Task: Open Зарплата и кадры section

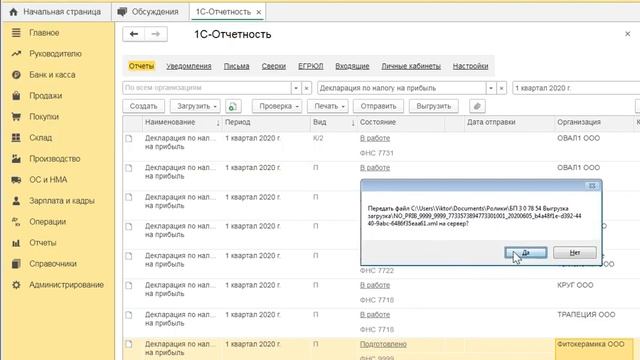Action: coord(61,201)
